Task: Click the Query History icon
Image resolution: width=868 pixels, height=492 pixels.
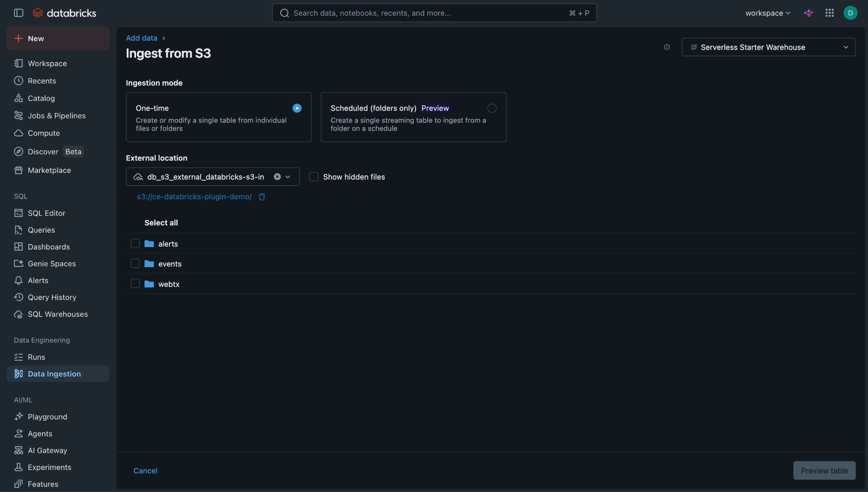Action: pos(18,297)
